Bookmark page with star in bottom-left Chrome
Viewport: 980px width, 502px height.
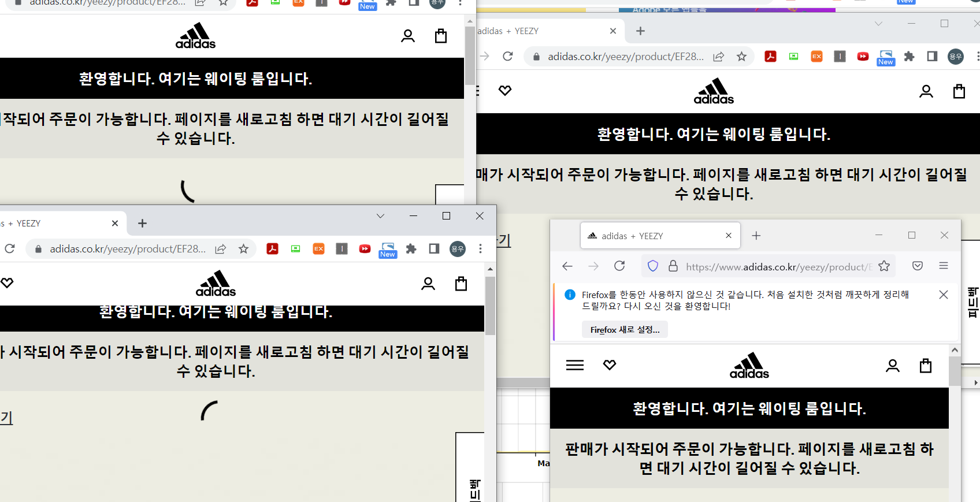[x=244, y=248]
